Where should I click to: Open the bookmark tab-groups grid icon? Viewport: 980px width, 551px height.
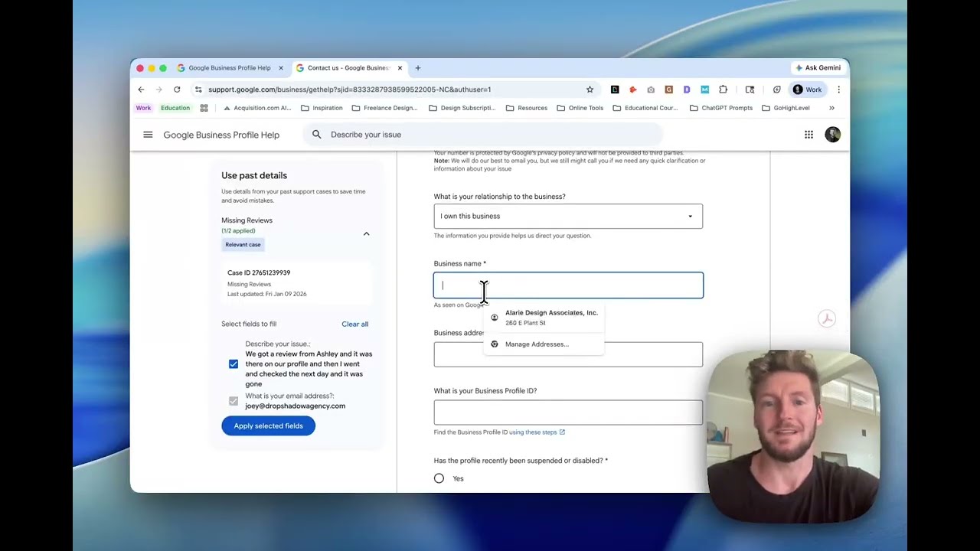(x=204, y=108)
